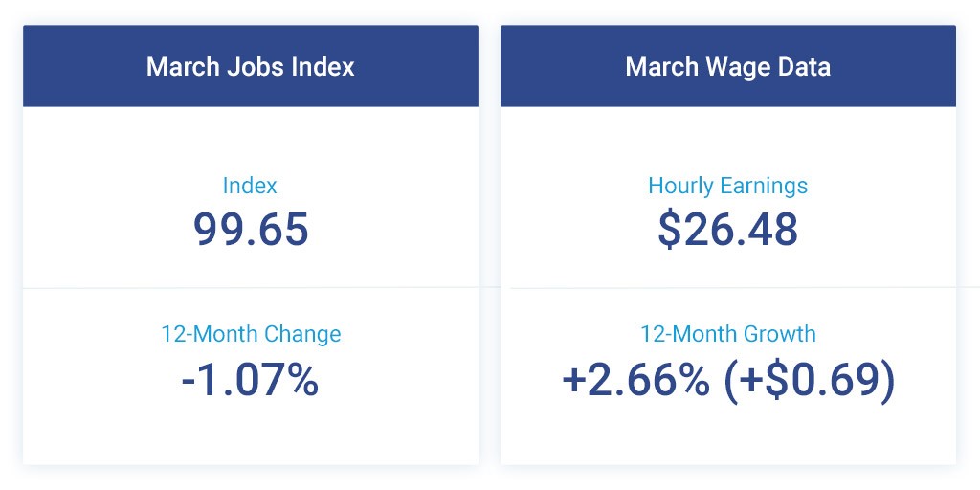Image resolution: width=980 pixels, height=490 pixels.
Task: Click the 99.65 index value
Action: (251, 229)
